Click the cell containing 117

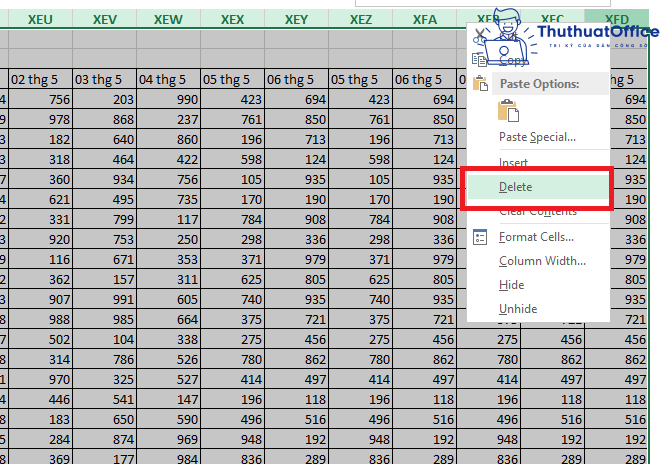pos(169,219)
